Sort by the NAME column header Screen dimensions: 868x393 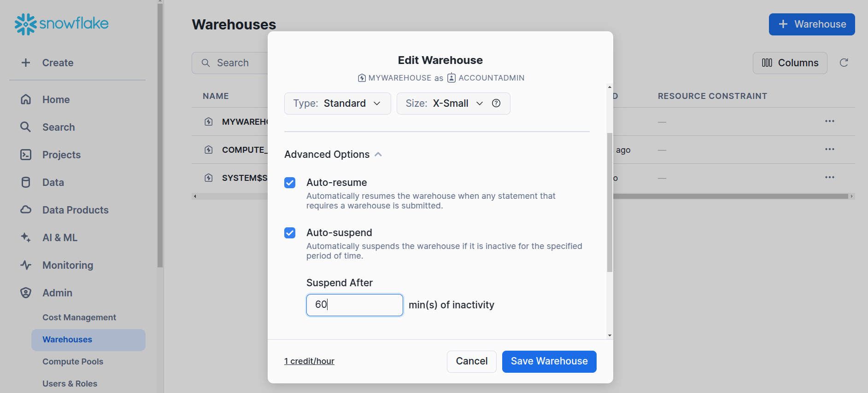click(216, 96)
